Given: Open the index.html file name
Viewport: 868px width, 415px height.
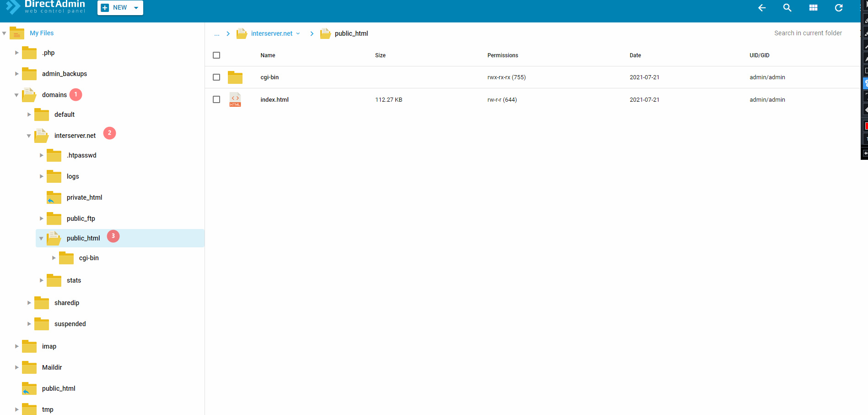Looking at the screenshot, I should [x=275, y=99].
